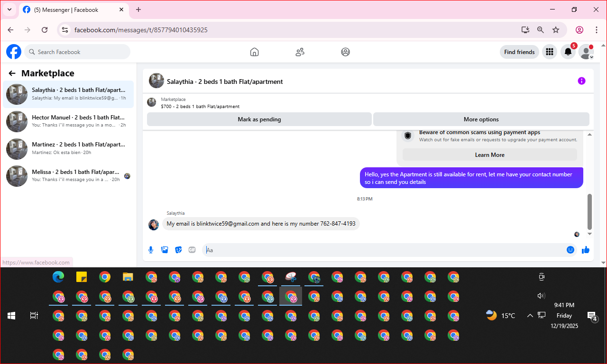Image resolution: width=607 pixels, height=364 pixels.
Task: Click Salaythia's avatar beside her message
Action: [154, 225]
